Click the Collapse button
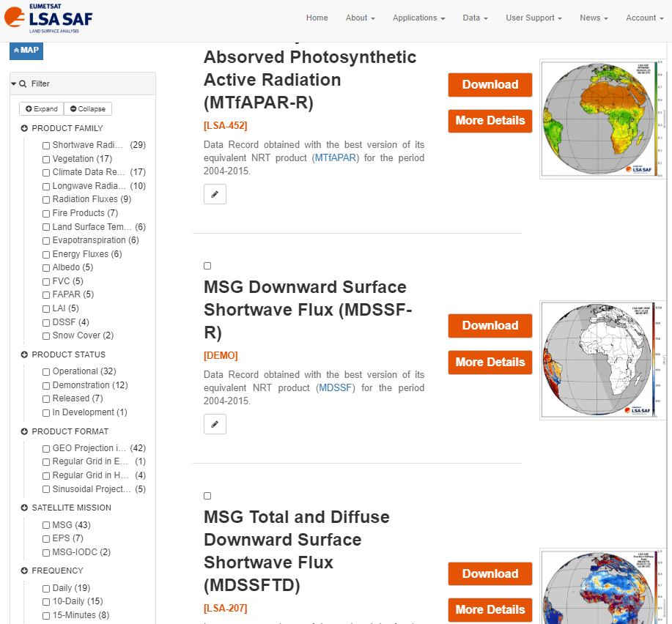This screenshot has width=672, height=624. 88,109
